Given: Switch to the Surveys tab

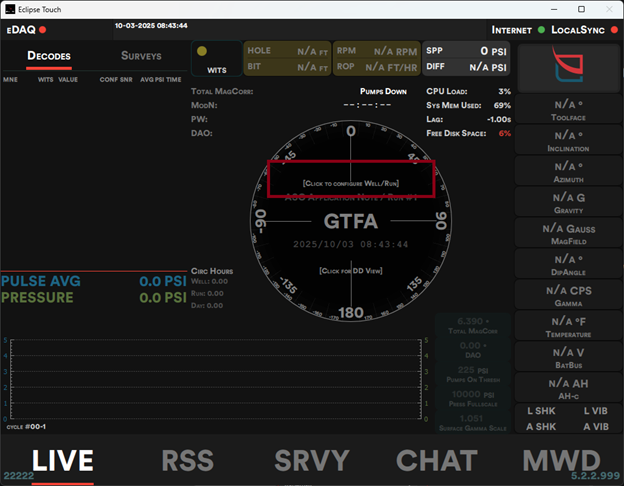Looking at the screenshot, I should [141, 56].
